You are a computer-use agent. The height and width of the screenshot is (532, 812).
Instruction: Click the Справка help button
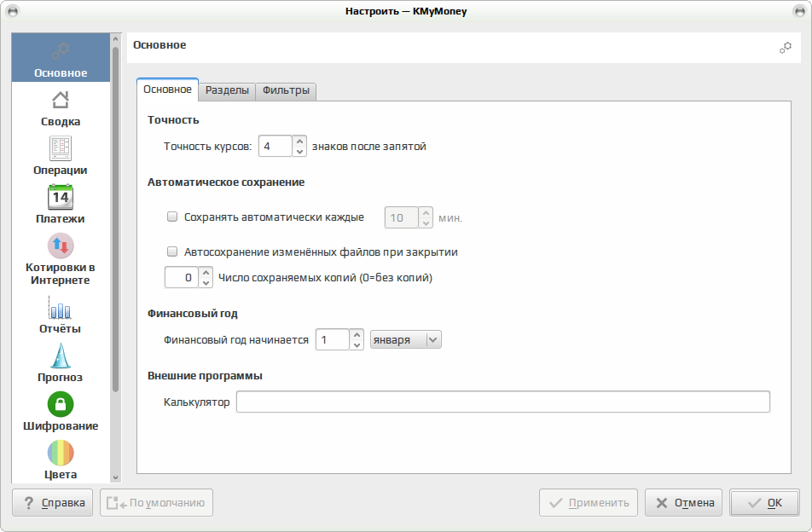click(52, 502)
